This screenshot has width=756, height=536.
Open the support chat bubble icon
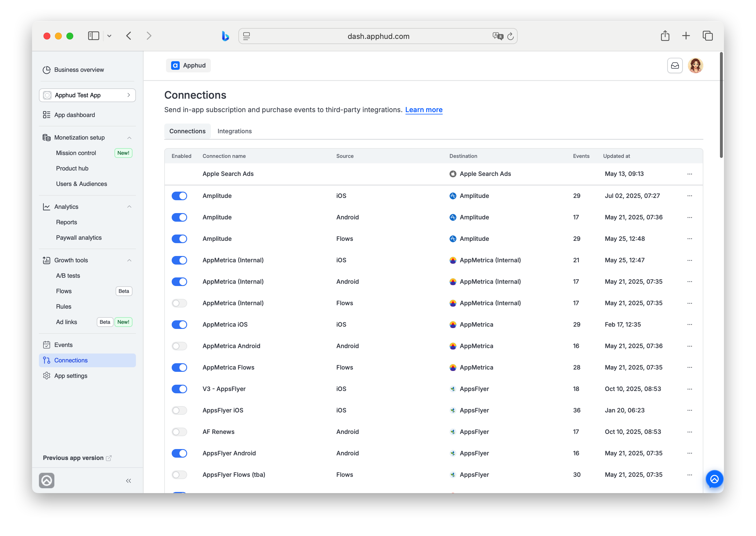click(x=714, y=479)
